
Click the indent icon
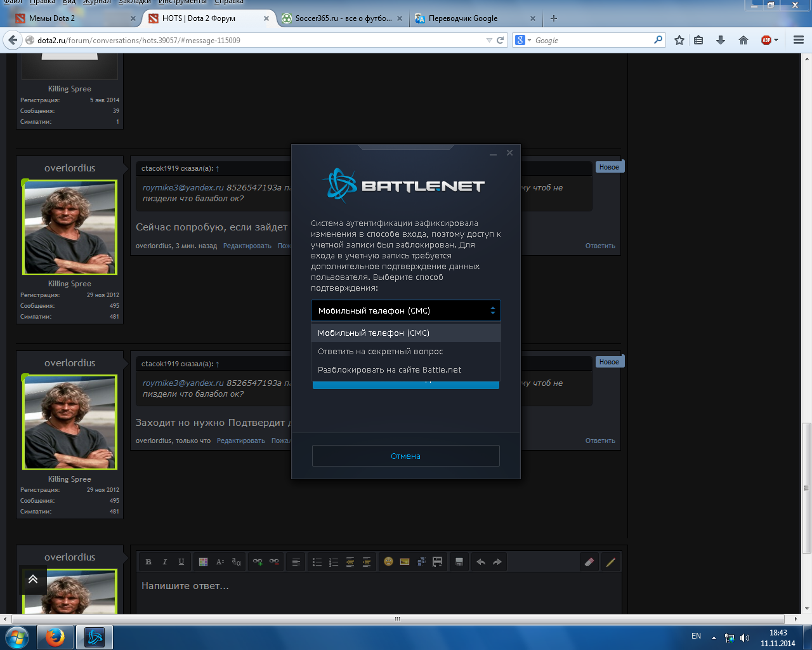tap(367, 562)
